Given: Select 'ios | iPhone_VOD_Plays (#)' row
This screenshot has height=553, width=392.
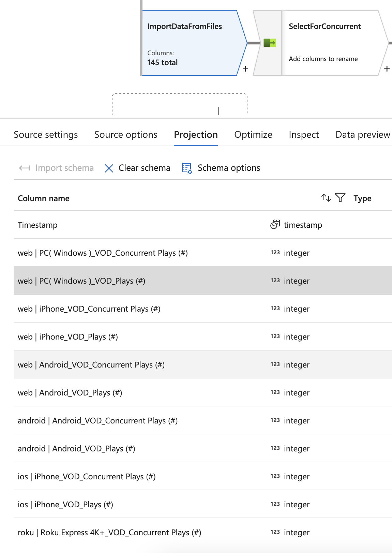Looking at the screenshot, I should pos(203,504).
